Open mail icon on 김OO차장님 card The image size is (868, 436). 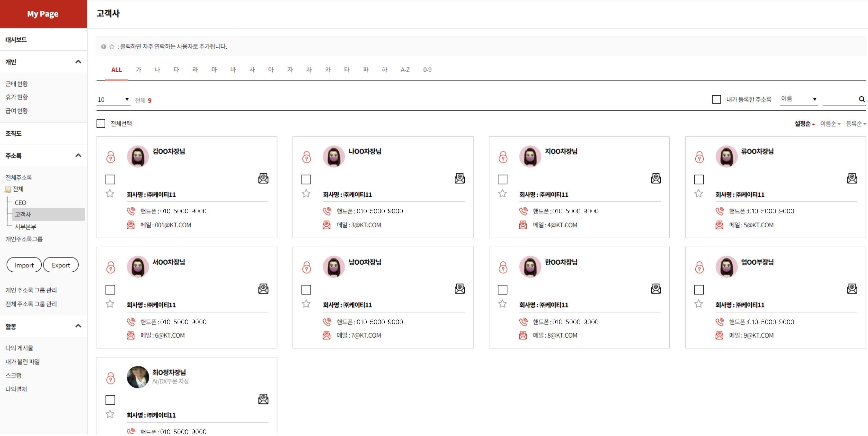[263, 179]
